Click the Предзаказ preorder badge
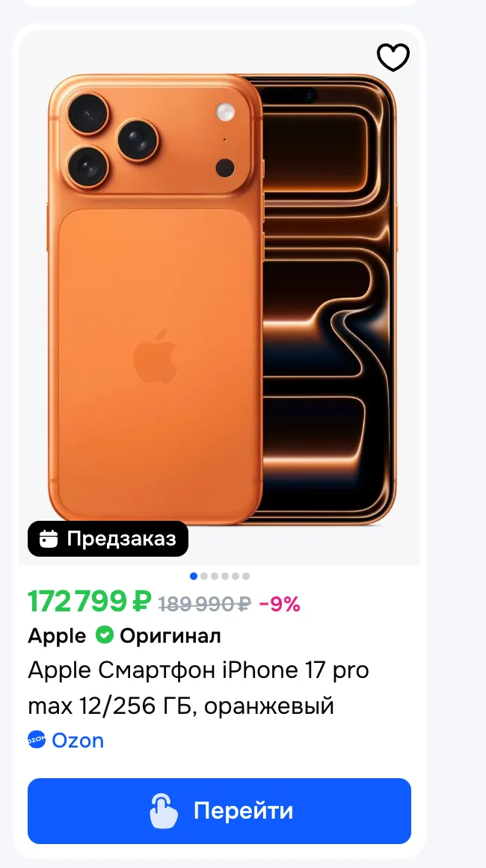Screen dimensions: 486x868 (108, 539)
